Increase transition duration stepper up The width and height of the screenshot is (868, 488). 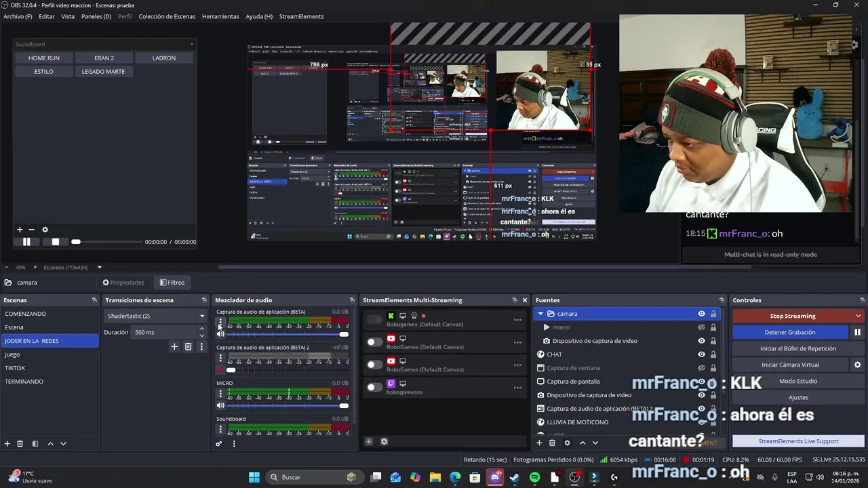click(201, 329)
